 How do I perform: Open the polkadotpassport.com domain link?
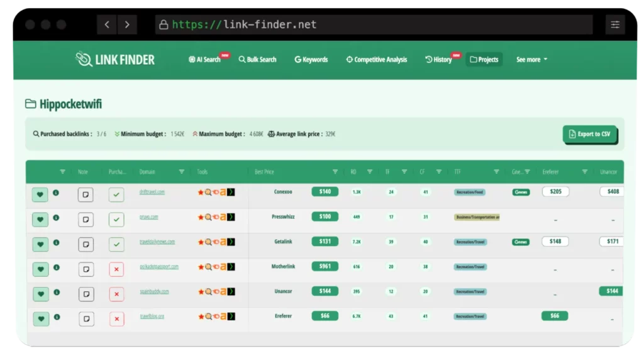pos(159,267)
